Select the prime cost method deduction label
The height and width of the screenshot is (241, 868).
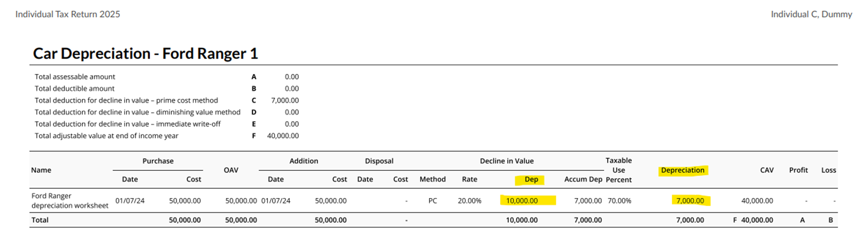tap(127, 100)
